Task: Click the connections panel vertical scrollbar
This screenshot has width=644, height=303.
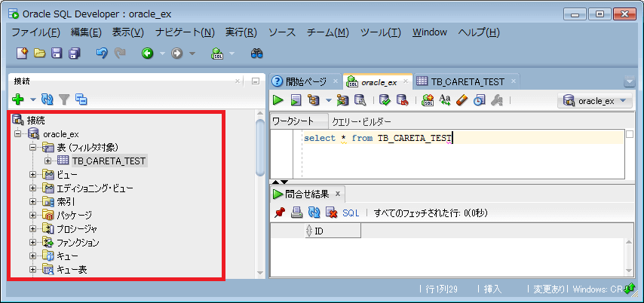Action: click(x=260, y=147)
